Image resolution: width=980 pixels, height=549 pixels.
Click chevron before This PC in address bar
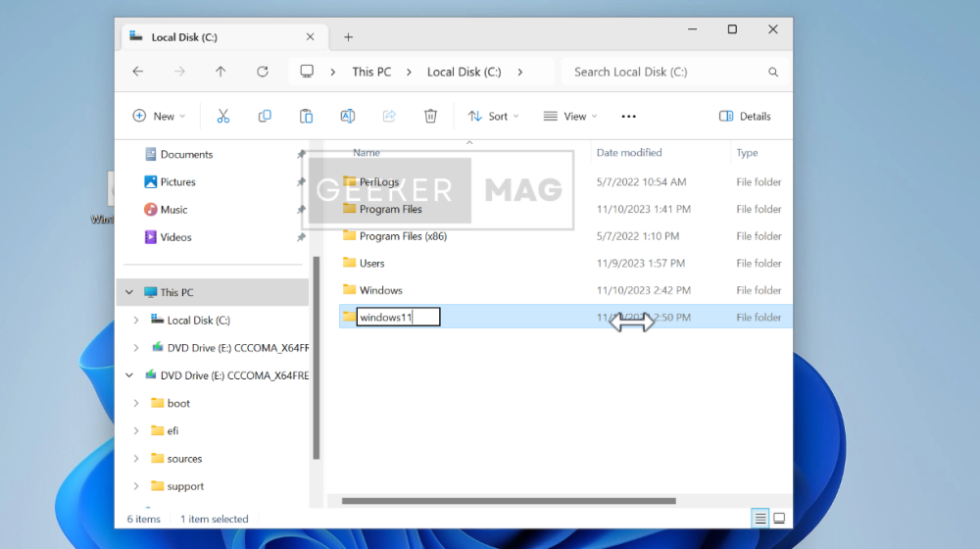333,72
